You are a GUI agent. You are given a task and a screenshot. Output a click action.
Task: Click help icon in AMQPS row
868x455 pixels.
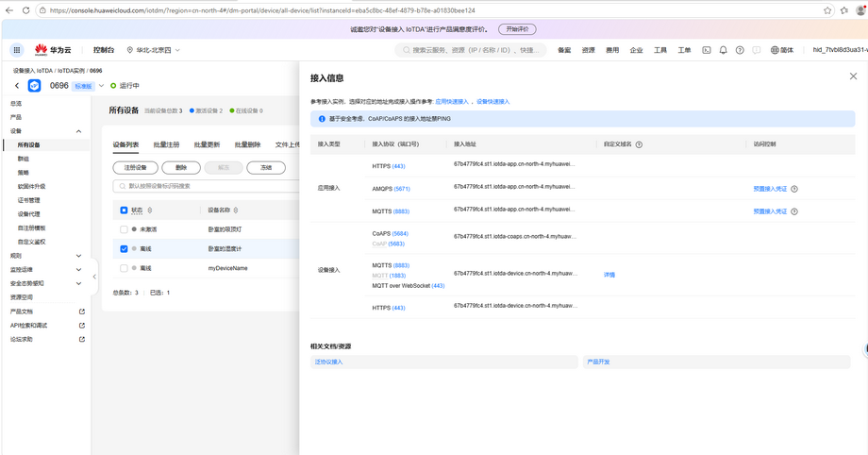point(794,189)
